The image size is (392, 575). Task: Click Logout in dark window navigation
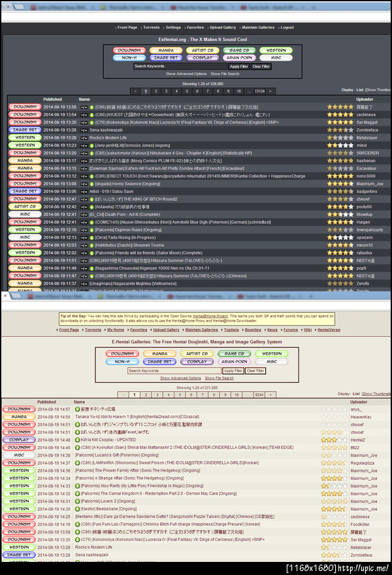point(287,27)
